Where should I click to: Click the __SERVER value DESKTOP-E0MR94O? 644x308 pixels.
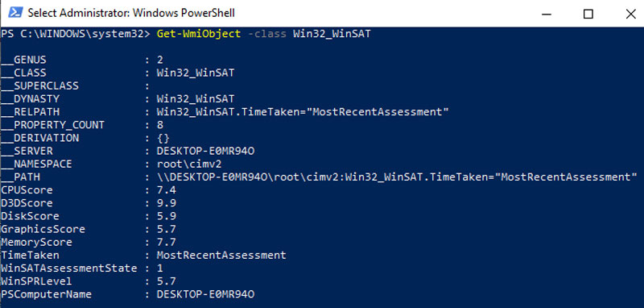pos(206,151)
